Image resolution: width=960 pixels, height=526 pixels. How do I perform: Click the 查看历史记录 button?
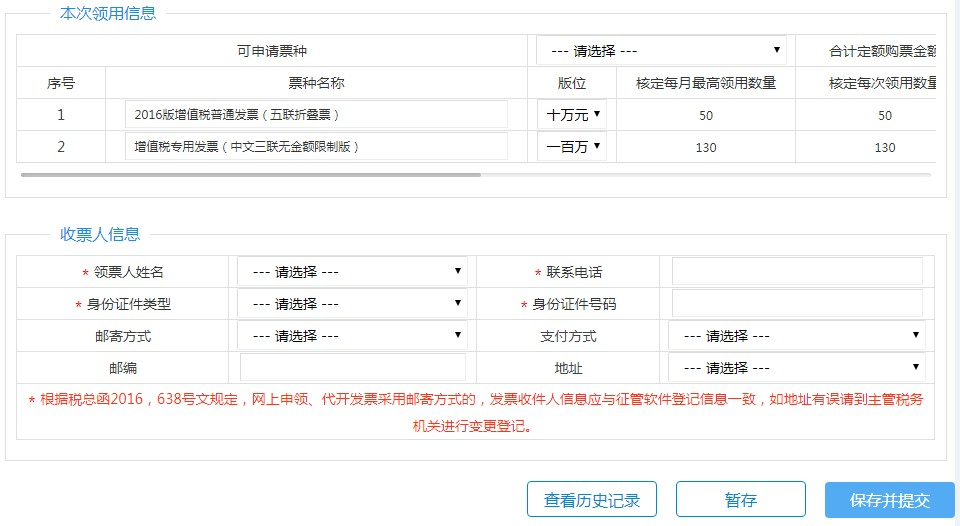[x=592, y=500]
